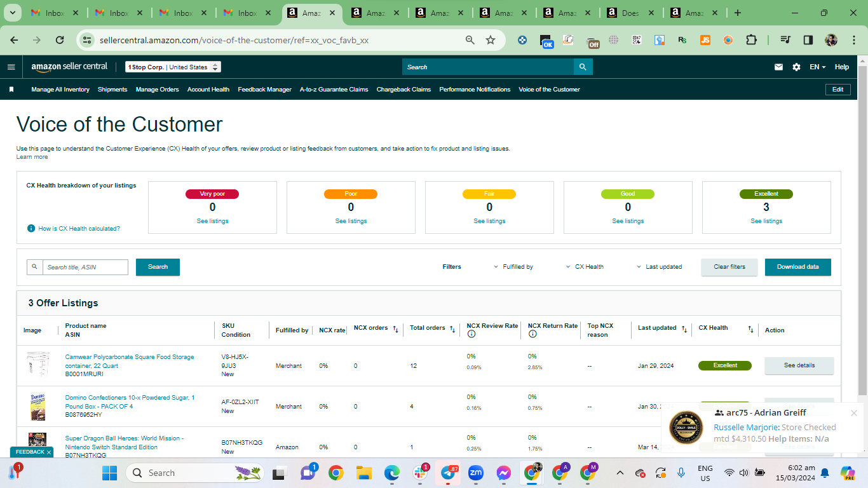This screenshot has width=868, height=488.
Task: Open Manage All Inventory menu
Action: 60,90
